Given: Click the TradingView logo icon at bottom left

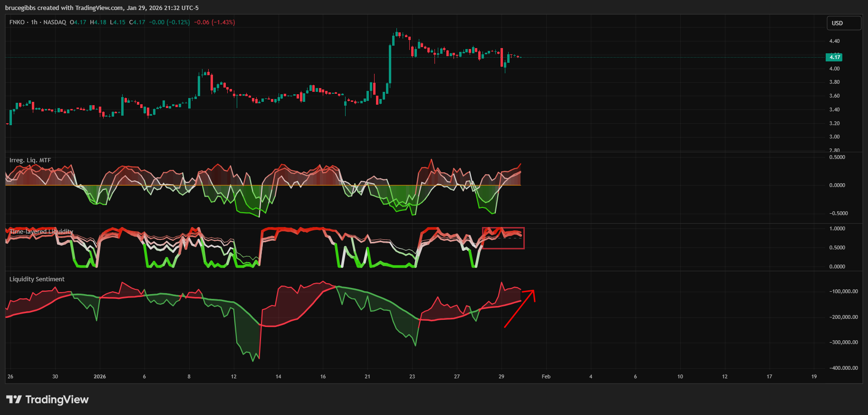Looking at the screenshot, I should click(14, 399).
